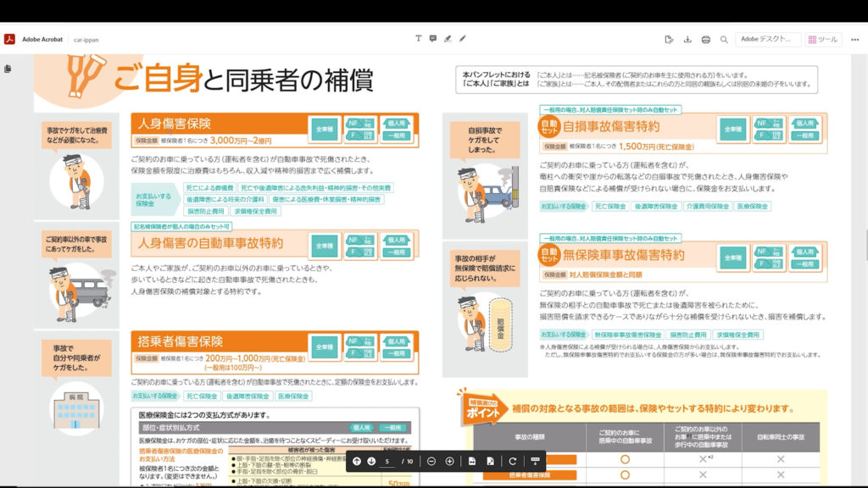Toggle fit-to-width page view
This screenshot has height=488, width=868.
coord(472,461)
